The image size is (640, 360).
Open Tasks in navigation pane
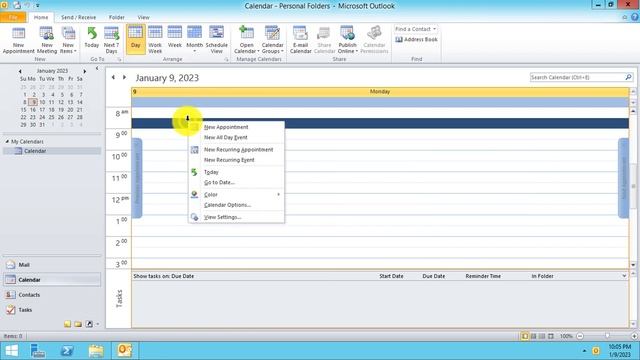[x=52, y=310]
